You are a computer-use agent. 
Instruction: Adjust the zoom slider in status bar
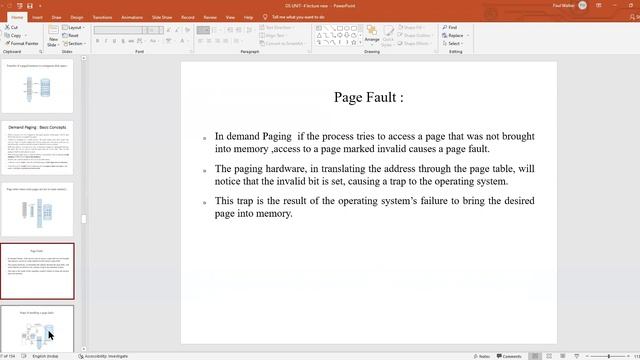609,356
